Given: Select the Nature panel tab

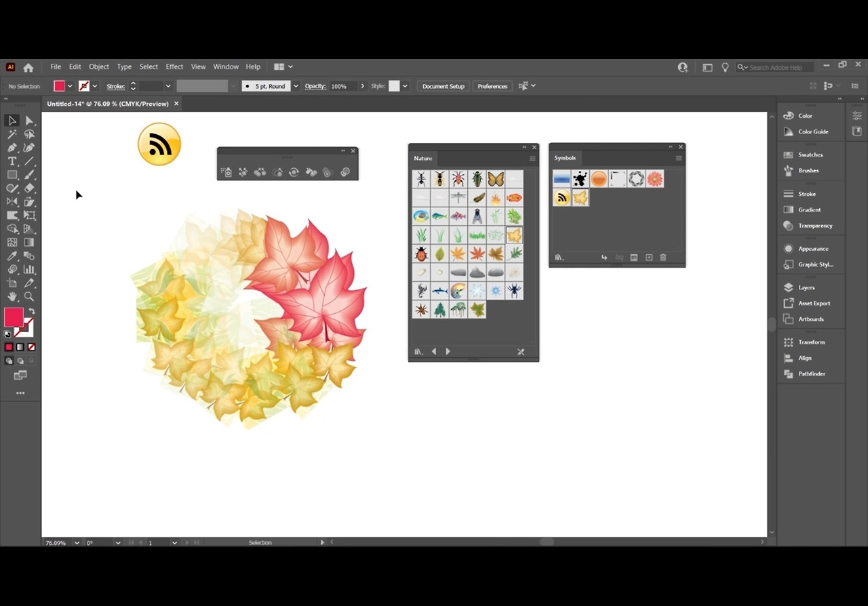Looking at the screenshot, I should (x=423, y=159).
